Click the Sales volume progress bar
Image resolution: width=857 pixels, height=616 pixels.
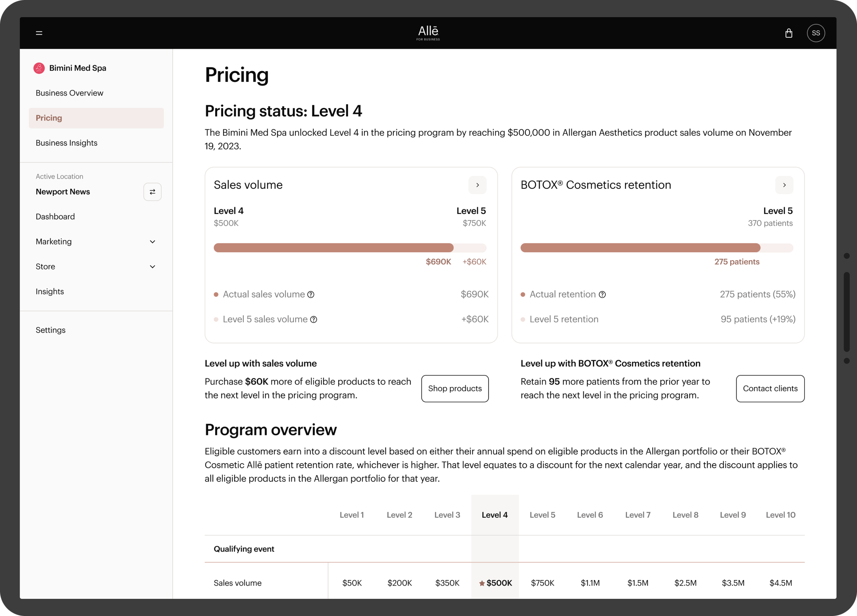pyautogui.click(x=350, y=248)
